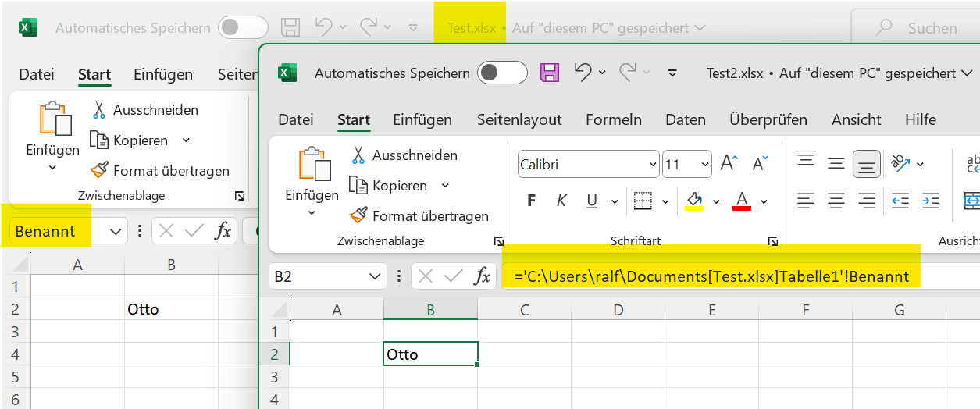This screenshot has height=409, width=980.
Task: Select Start tab in Test2.xlsx window
Action: pyautogui.click(x=354, y=119)
